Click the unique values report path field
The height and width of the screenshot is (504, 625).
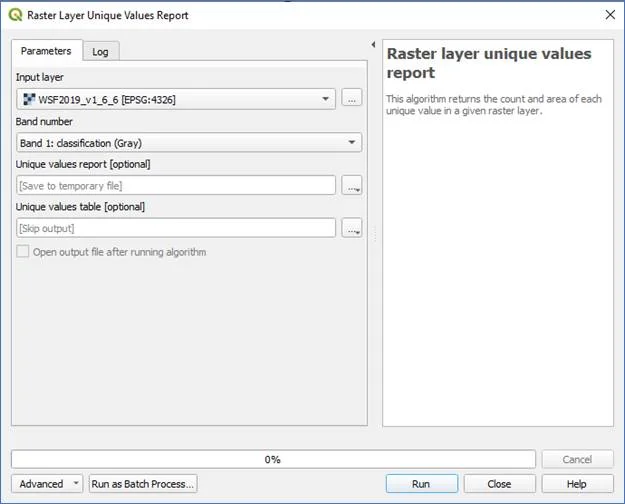[x=176, y=185]
